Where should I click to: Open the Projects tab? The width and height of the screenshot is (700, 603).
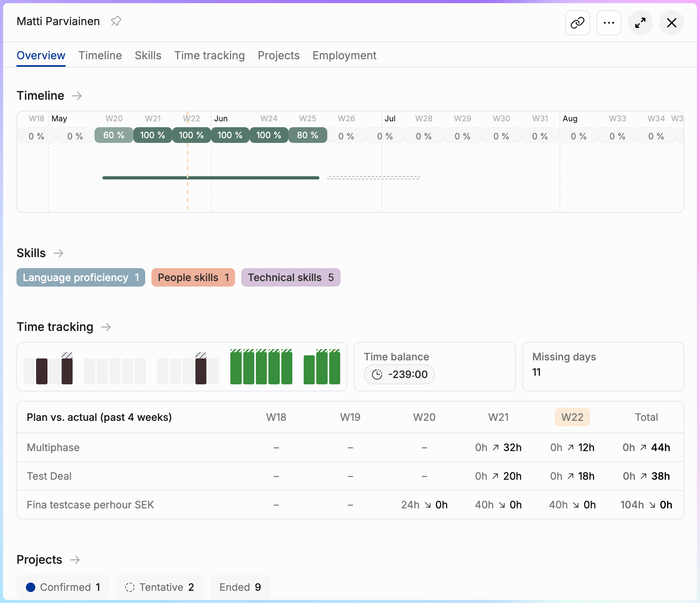(x=279, y=55)
